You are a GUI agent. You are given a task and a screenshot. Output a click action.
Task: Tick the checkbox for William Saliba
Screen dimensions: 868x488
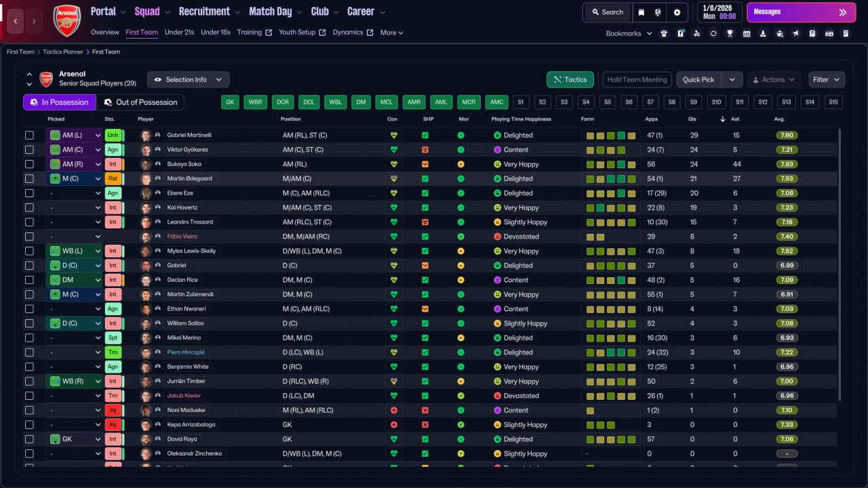29,323
